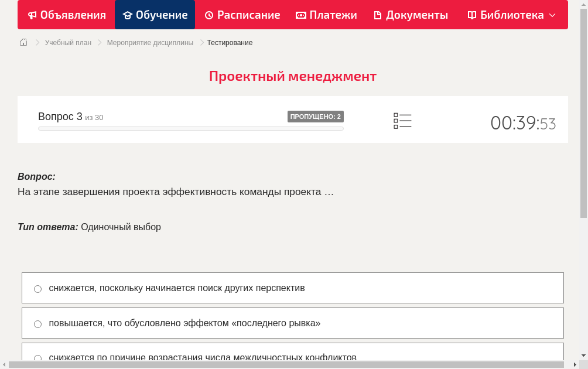The width and height of the screenshot is (588, 369).
Task: Click the card icon next to Платежи
Action: [x=300, y=15]
